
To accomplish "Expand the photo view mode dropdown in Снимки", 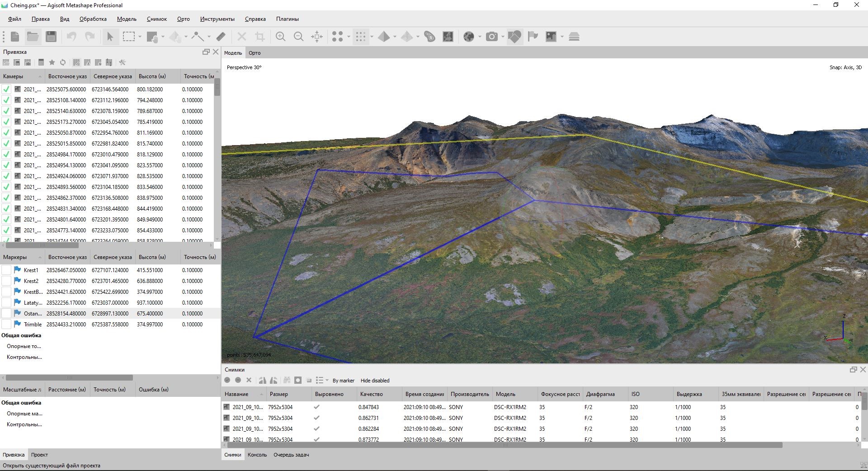I will (x=326, y=381).
